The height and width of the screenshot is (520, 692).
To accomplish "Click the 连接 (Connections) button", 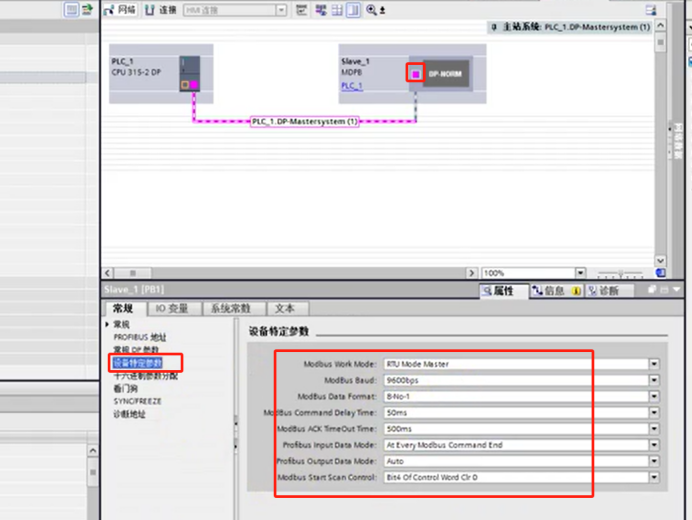I will 161,10.
